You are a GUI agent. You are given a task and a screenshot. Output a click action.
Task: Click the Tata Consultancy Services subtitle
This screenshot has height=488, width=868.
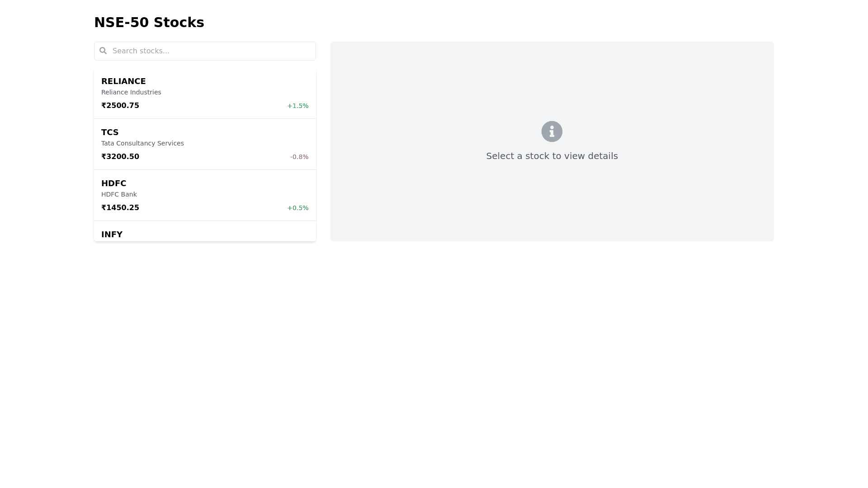coord(142,143)
